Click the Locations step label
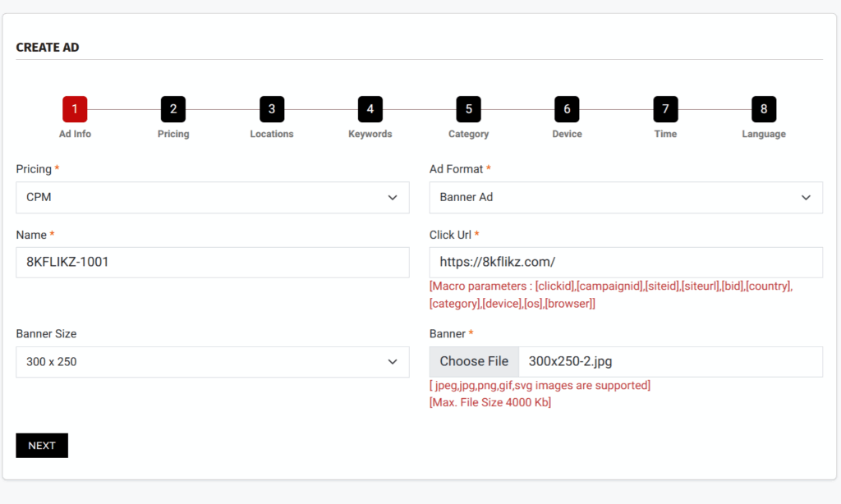Viewport: 841px width, 504px height. (x=272, y=134)
